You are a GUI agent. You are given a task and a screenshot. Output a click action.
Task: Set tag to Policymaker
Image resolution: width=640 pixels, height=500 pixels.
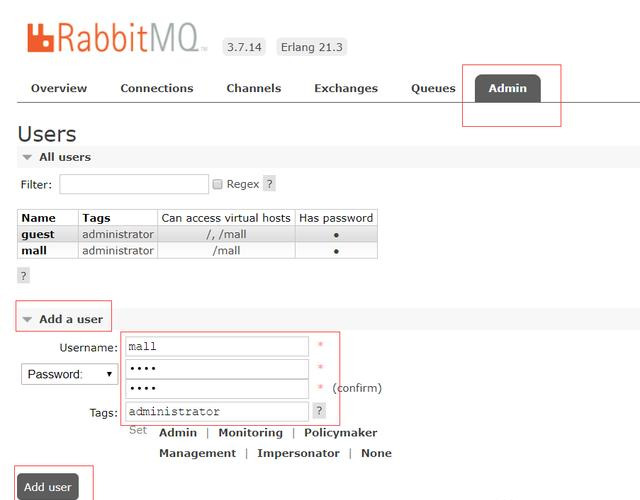(340, 433)
